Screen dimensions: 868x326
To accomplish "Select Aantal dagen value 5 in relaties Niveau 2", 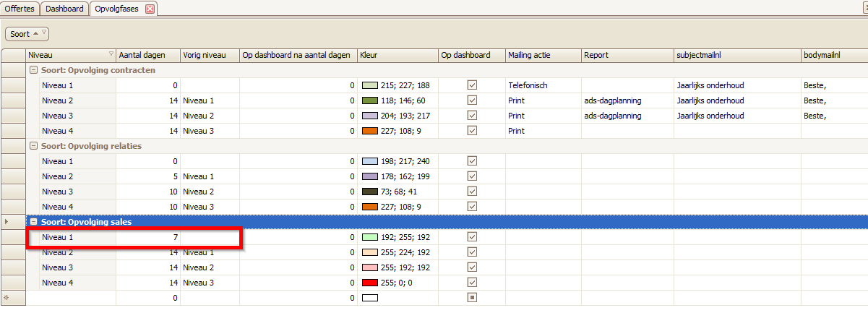I will 147,176.
